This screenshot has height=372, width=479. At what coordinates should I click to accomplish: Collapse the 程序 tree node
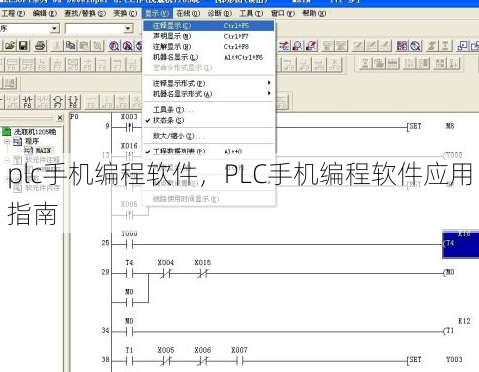tap(7, 141)
